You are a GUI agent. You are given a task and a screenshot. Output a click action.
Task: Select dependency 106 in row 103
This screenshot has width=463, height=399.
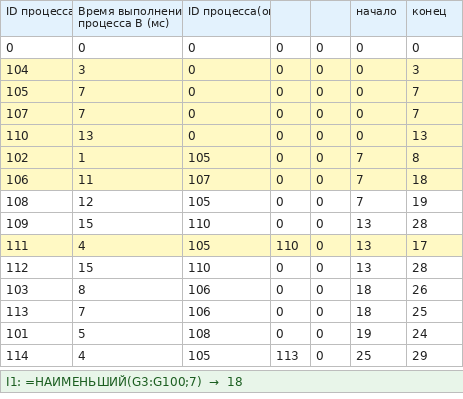(x=226, y=290)
